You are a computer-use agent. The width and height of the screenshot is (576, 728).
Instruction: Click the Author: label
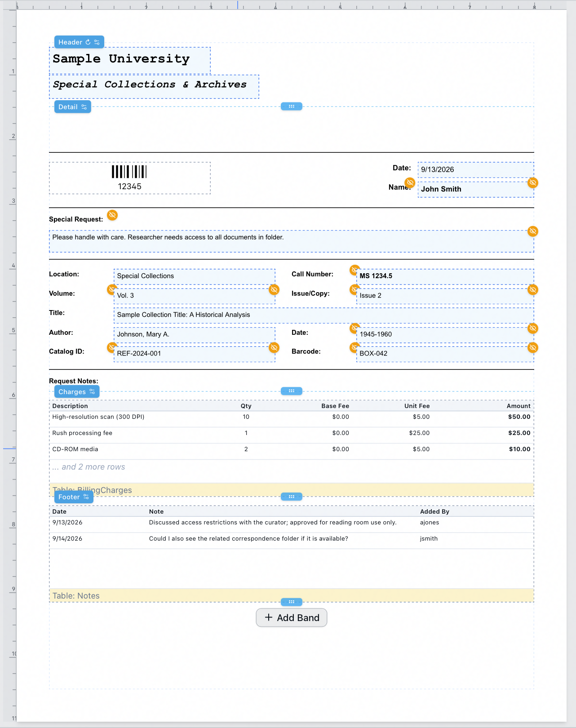pos(61,333)
